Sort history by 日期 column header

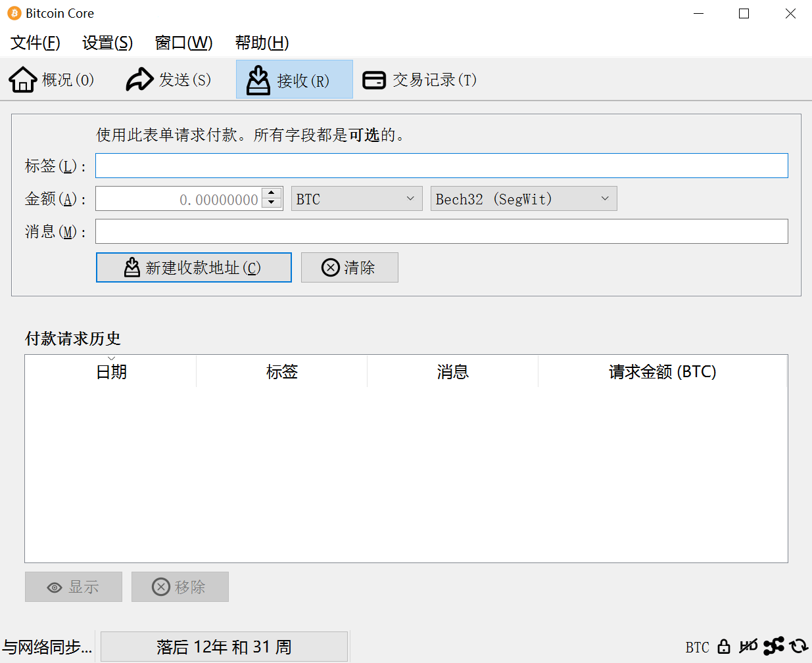[110, 372]
